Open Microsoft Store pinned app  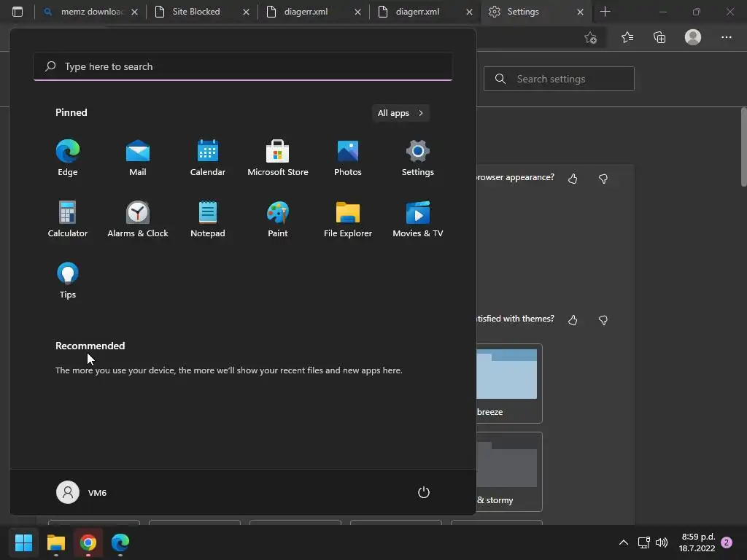278,158
